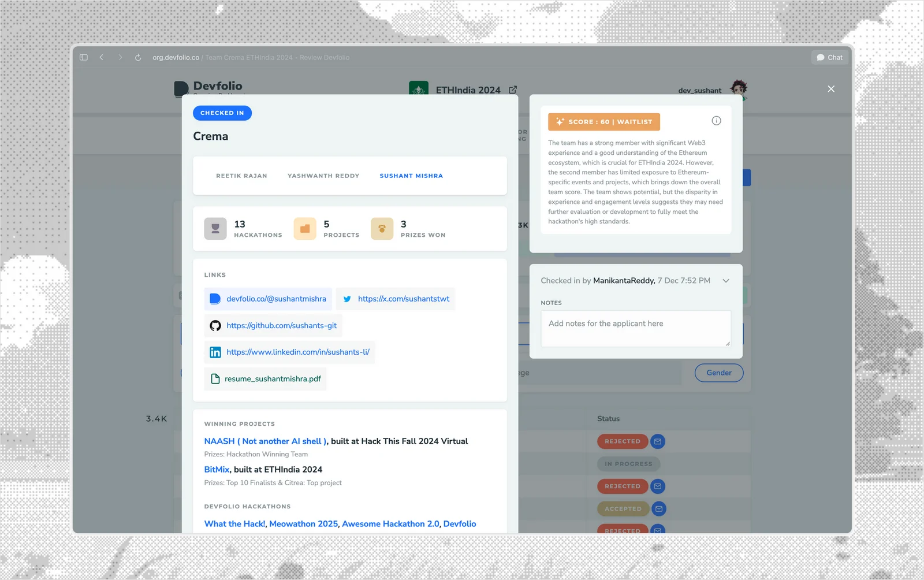Open the x.com/sushantstwt Twitter link

tap(396, 299)
